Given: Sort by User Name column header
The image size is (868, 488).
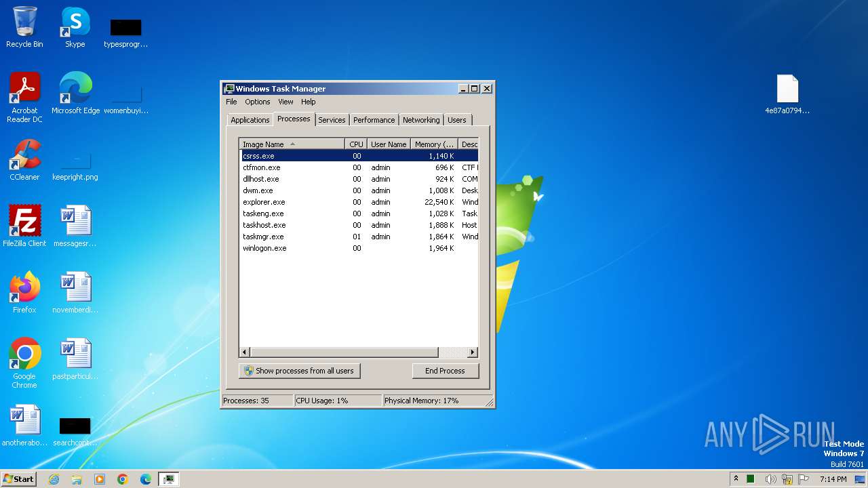Looking at the screenshot, I should point(389,144).
